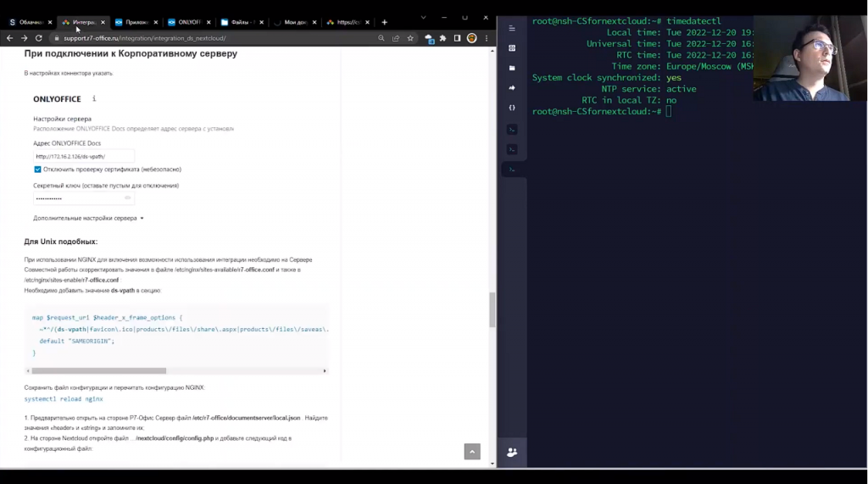
Task: Click the share page icon in address bar
Action: 396,38
